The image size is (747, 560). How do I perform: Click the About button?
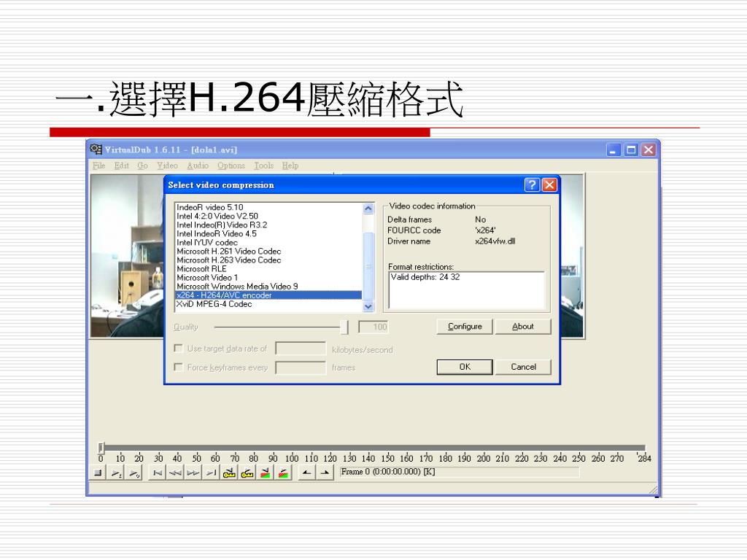click(x=523, y=327)
